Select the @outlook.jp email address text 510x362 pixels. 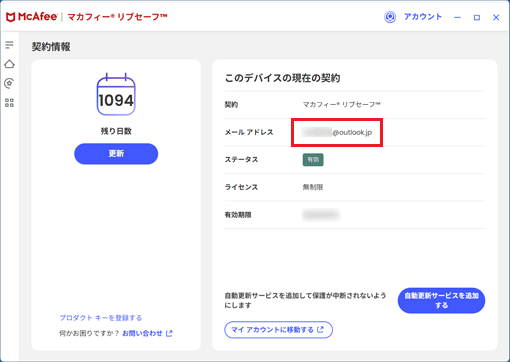337,132
